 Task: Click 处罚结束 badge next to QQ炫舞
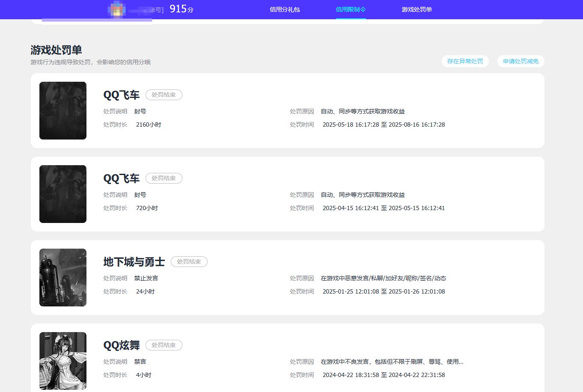pos(164,345)
